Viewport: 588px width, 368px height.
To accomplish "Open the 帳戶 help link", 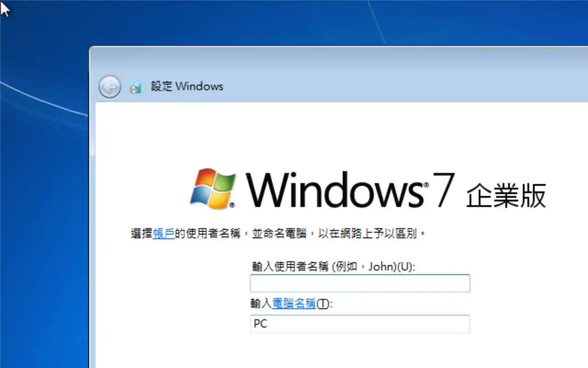I will click(164, 234).
